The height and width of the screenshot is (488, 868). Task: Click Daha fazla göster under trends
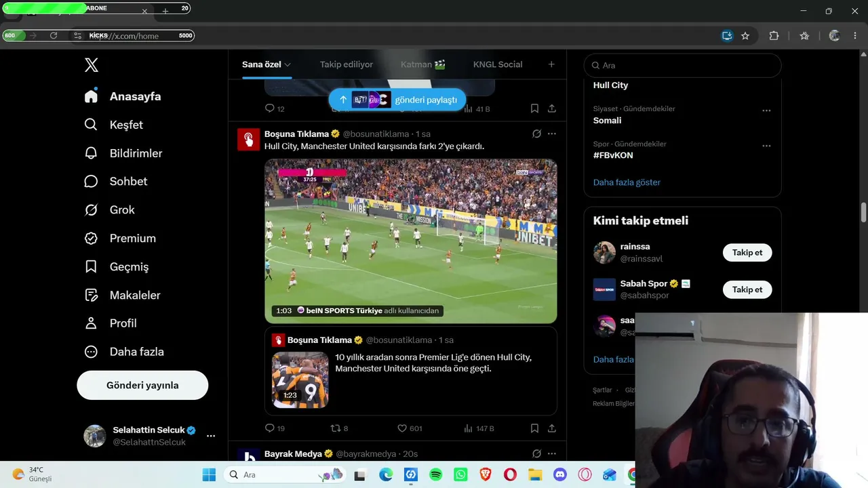tap(627, 182)
